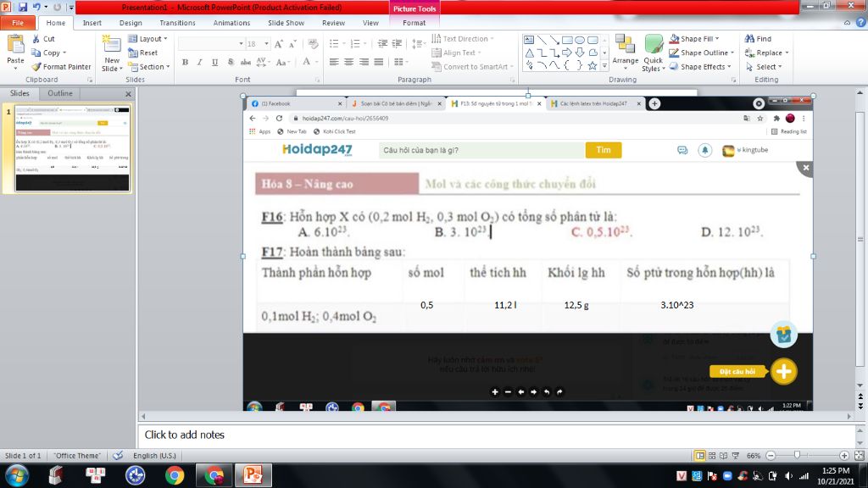The height and width of the screenshot is (488, 868).
Task: Center the text alignment
Action: pyautogui.click(x=348, y=62)
